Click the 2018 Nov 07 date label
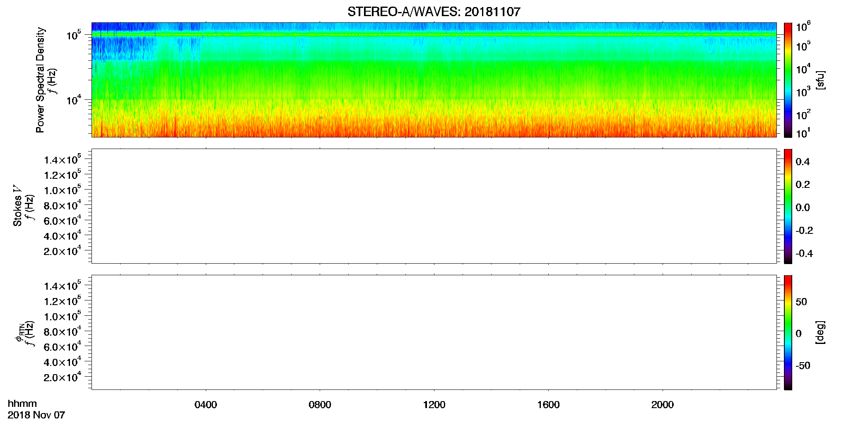868x447 pixels. click(x=36, y=415)
